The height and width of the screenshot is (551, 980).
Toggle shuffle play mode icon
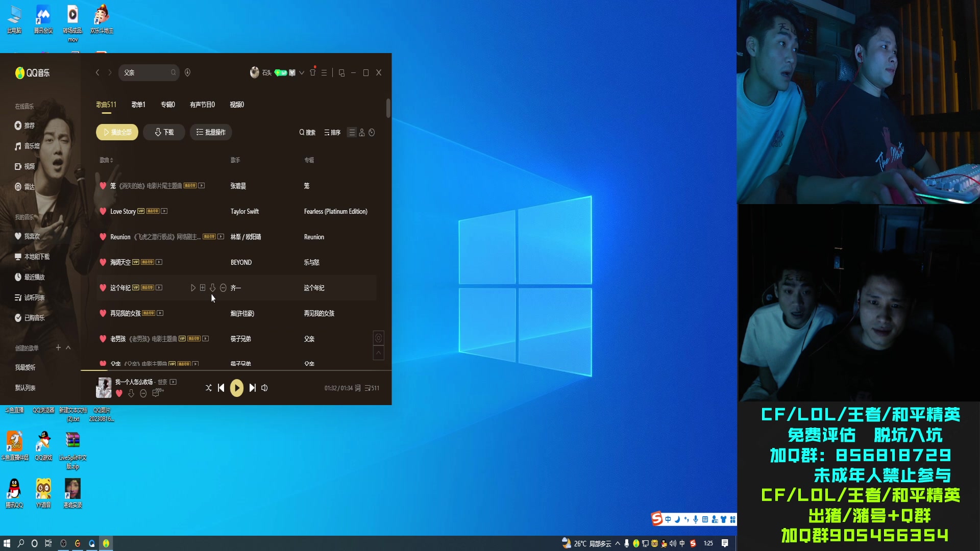208,388
